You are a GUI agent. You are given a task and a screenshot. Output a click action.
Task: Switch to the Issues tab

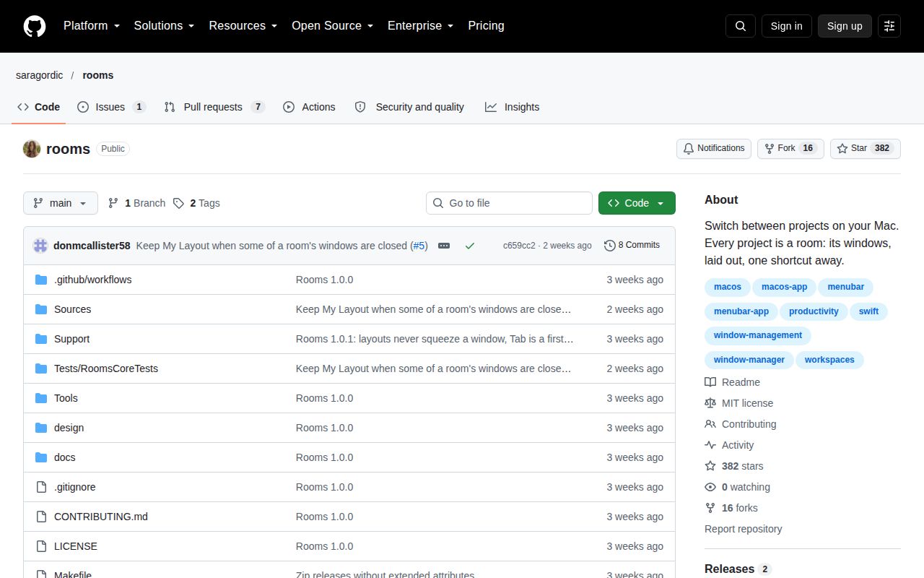click(x=111, y=107)
